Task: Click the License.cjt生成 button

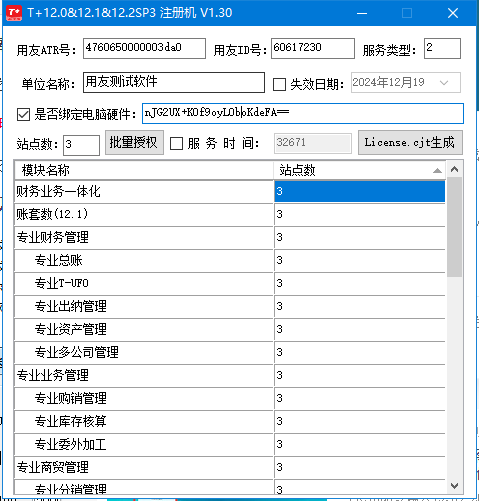Action: click(410, 143)
